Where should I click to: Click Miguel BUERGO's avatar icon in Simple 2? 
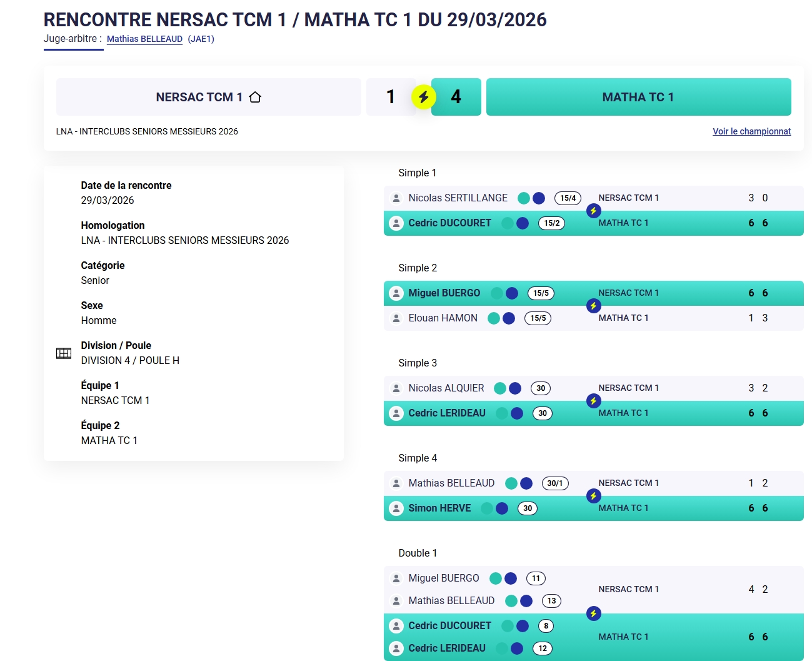click(396, 293)
